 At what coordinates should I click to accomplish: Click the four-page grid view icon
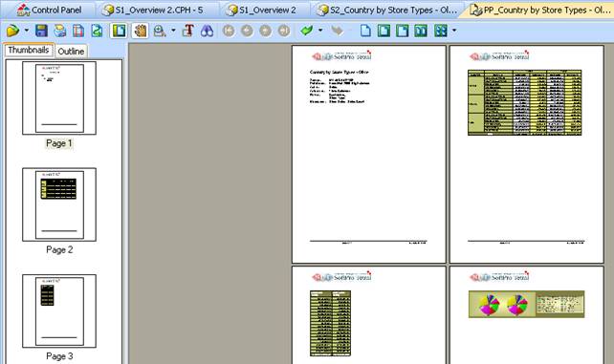point(440,31)
